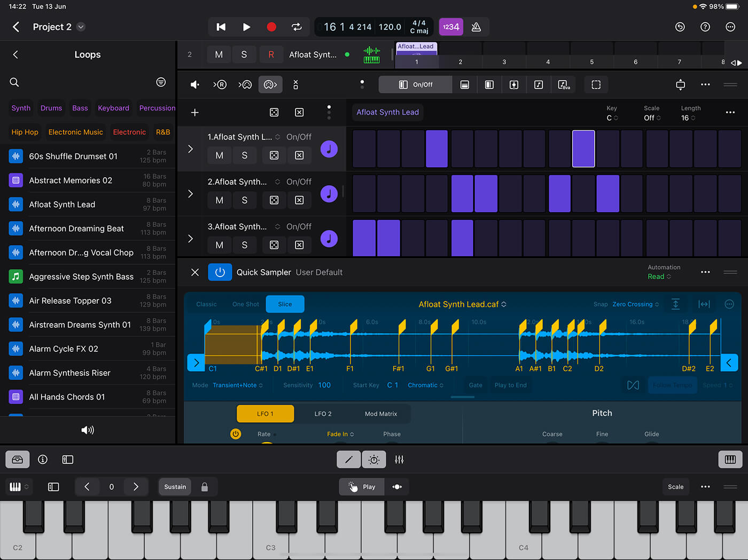Mute the 2.Afloat Synth row

coord(219,200)
